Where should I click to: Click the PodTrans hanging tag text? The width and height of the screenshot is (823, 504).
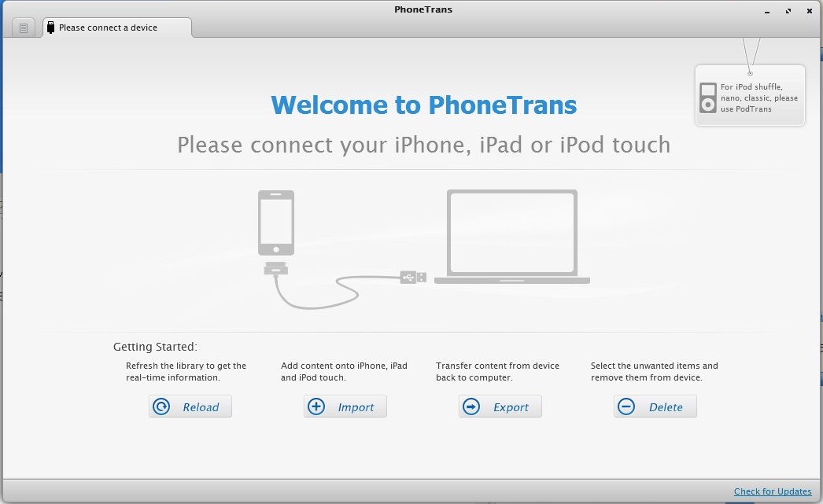click(758, 98)
